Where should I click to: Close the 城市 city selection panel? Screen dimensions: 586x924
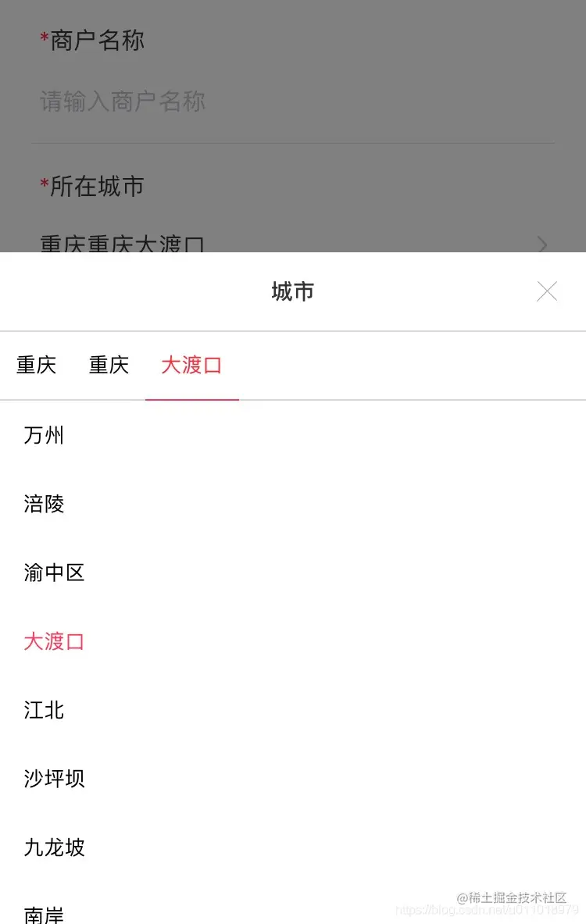click(x=547, y=291)
